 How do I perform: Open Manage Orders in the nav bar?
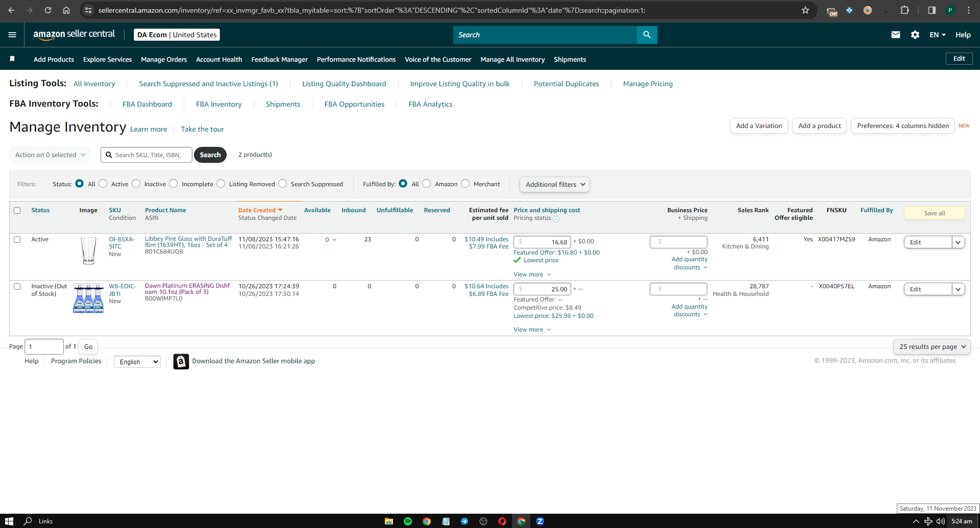[x=164, y=59]
